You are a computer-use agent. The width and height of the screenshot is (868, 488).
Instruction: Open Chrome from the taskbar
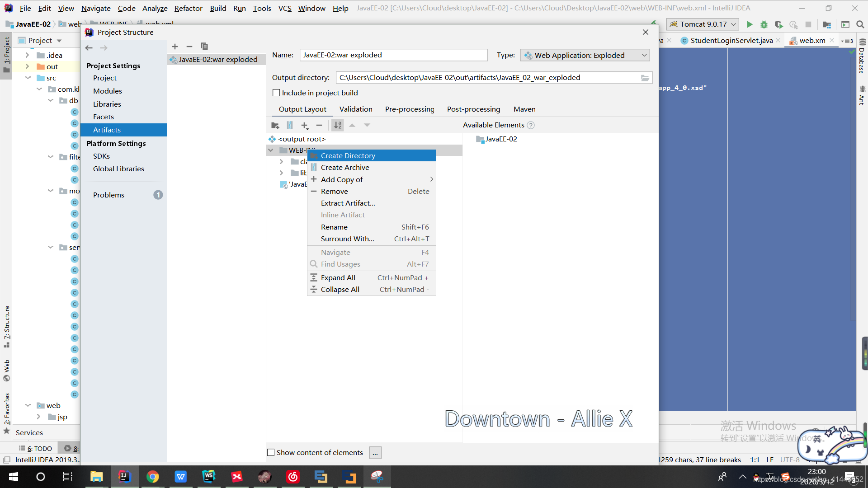pyautogui.click(x=152, y=477)
